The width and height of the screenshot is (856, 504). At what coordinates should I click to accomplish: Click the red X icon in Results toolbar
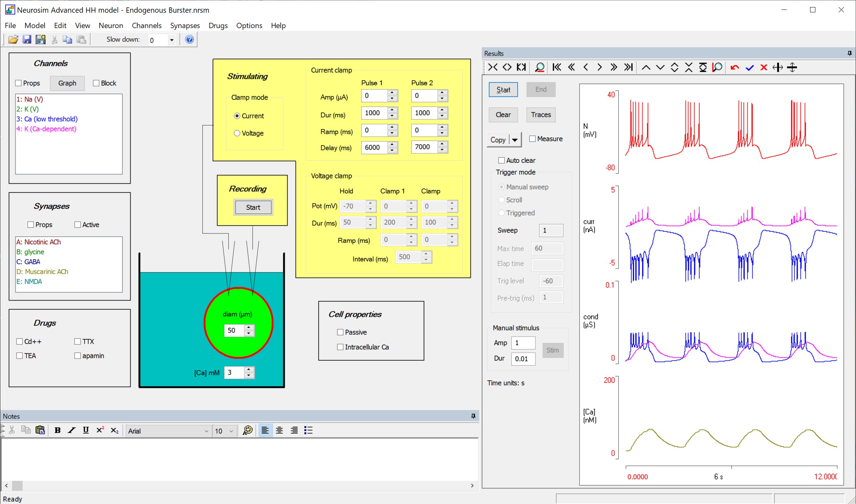click(x=763, y=67)
